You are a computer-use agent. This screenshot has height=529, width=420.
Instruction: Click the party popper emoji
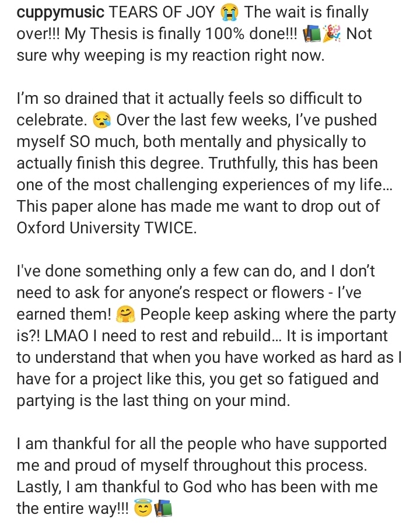pos(332,34)
